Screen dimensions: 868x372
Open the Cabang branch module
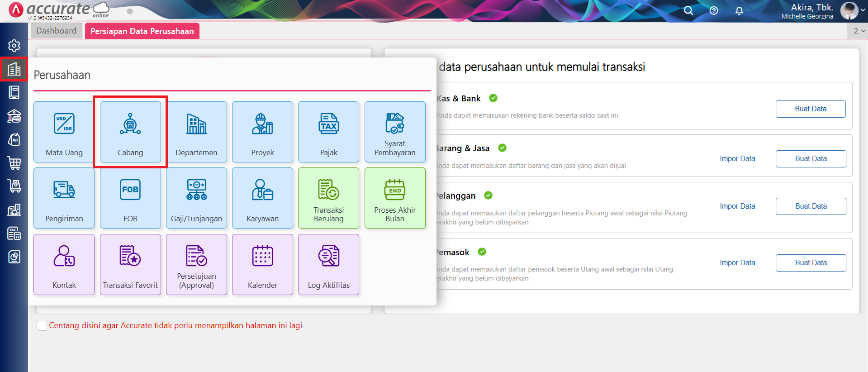(130, 132)
